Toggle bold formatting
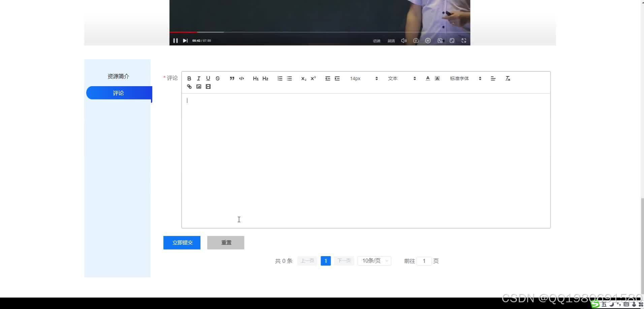644x309 pixels. [189, 78]
